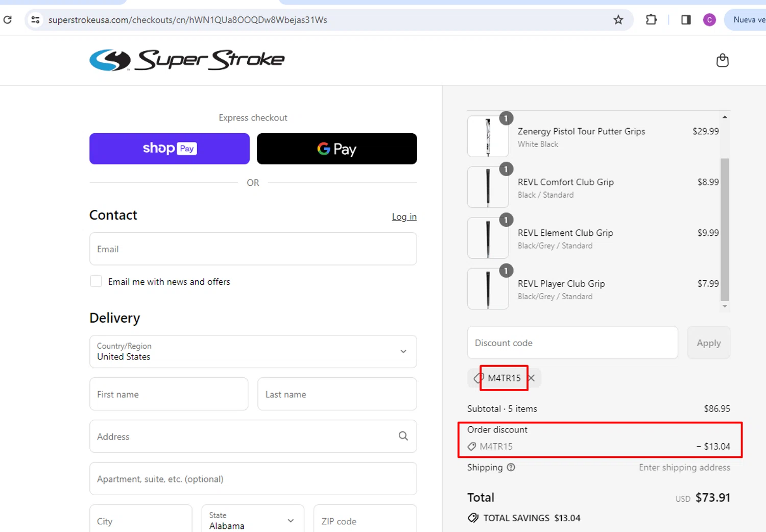Focus the City input field
The height and width of the screenshot is (532, 766).
click(x=140, y=520)
